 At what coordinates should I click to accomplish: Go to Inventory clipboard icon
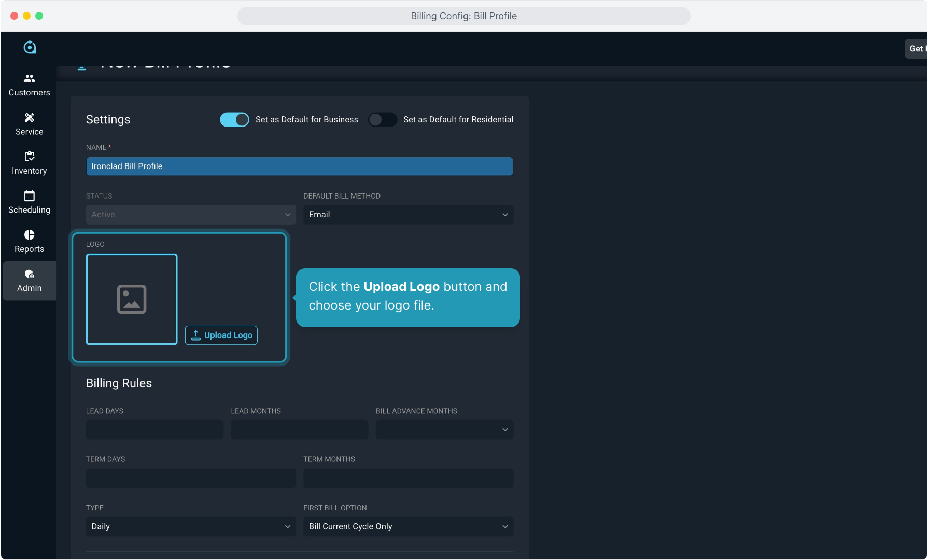30,157
